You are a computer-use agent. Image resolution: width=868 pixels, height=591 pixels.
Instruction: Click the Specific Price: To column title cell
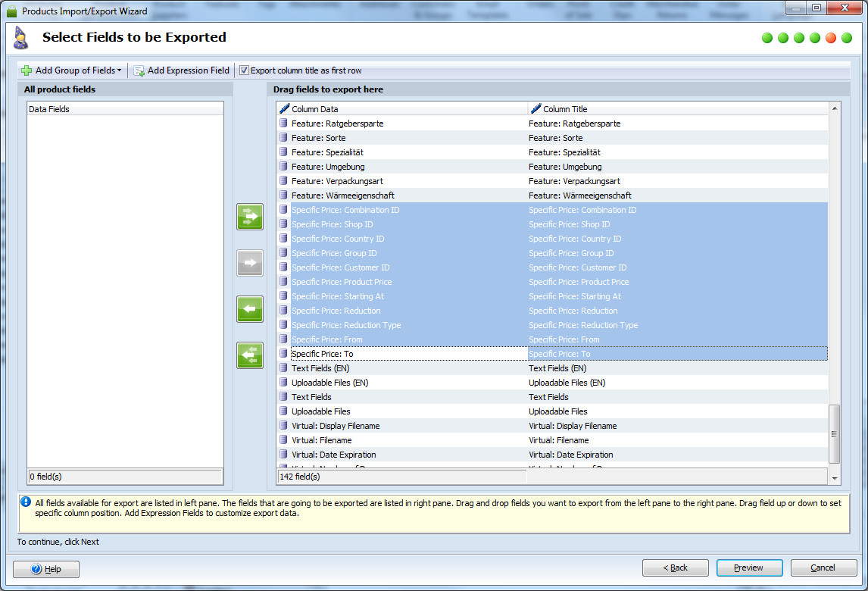[x=678, y=353]
